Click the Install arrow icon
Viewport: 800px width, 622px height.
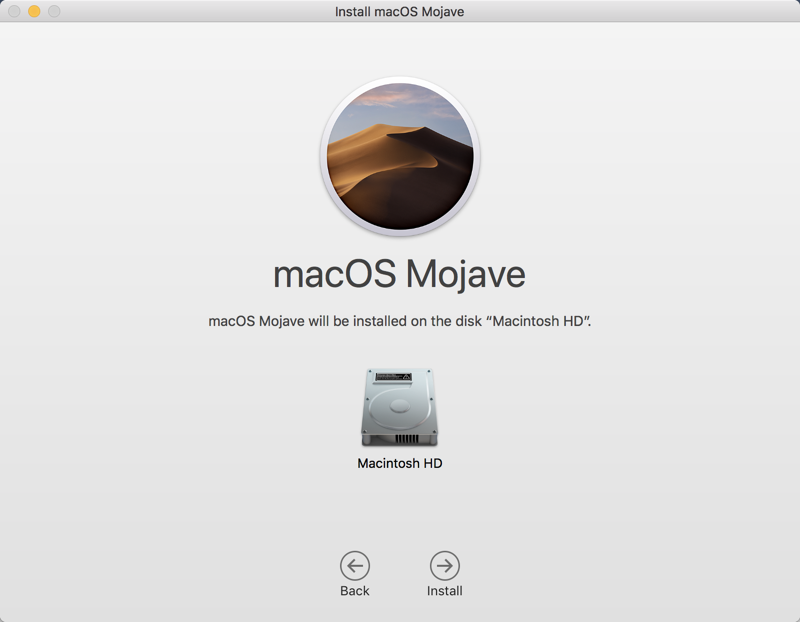coord(444,566)
